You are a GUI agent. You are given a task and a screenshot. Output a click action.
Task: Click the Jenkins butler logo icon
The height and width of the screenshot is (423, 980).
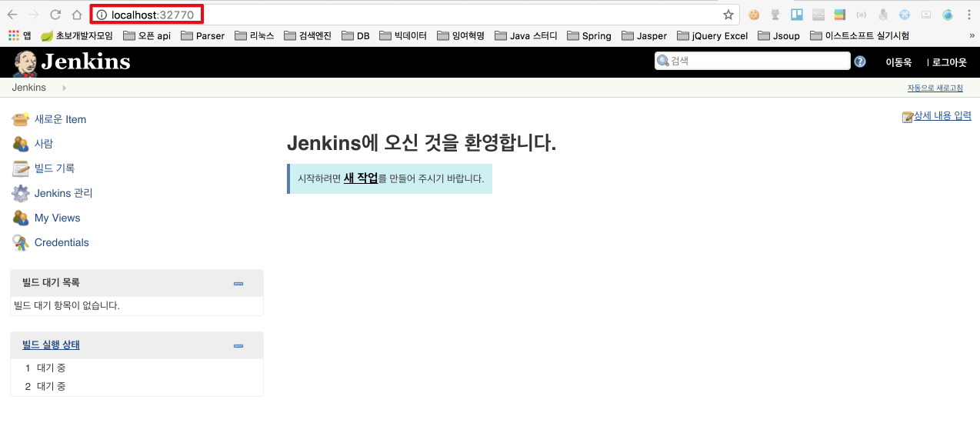pos(25,63)
